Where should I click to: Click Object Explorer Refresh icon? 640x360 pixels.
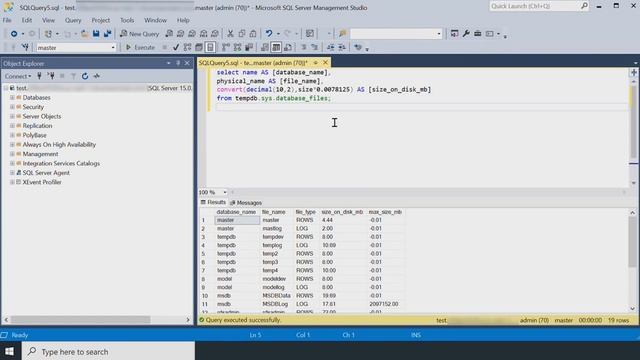point(85,76)
